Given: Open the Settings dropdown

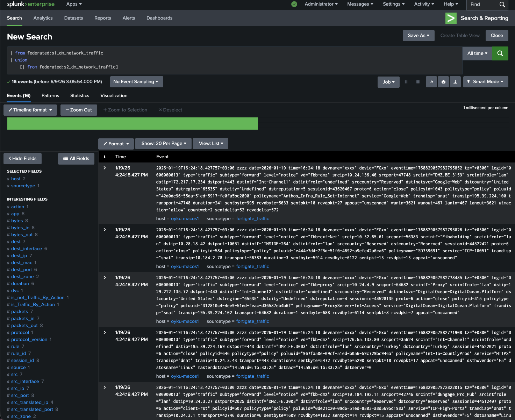Looking at the screenshot, I should point(394,4).
